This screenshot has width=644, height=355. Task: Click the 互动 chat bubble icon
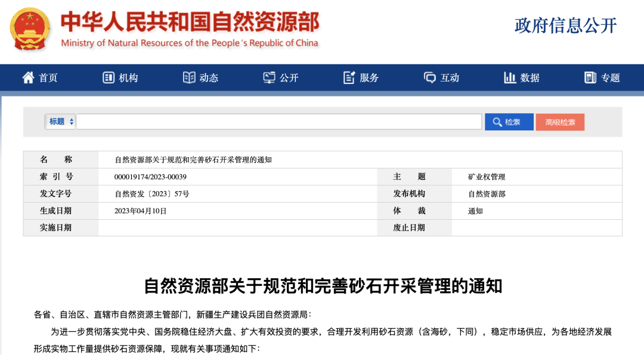click(x=430, y=77)
